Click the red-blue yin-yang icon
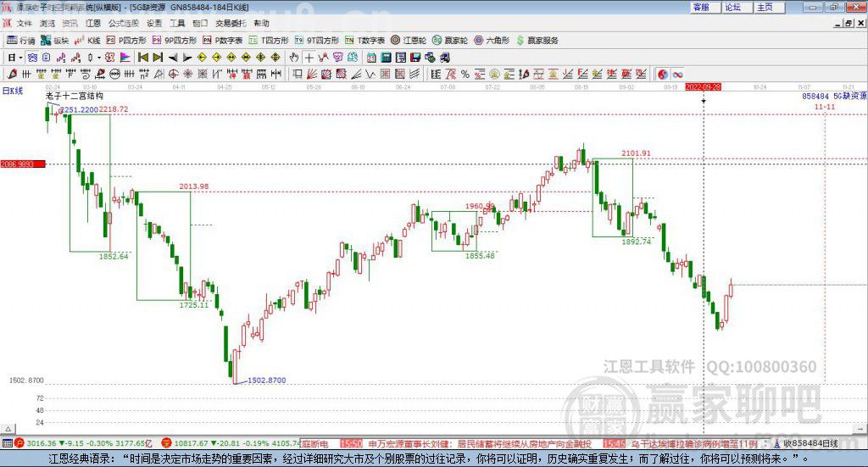The image size is (868, 467). click(663, 74)
